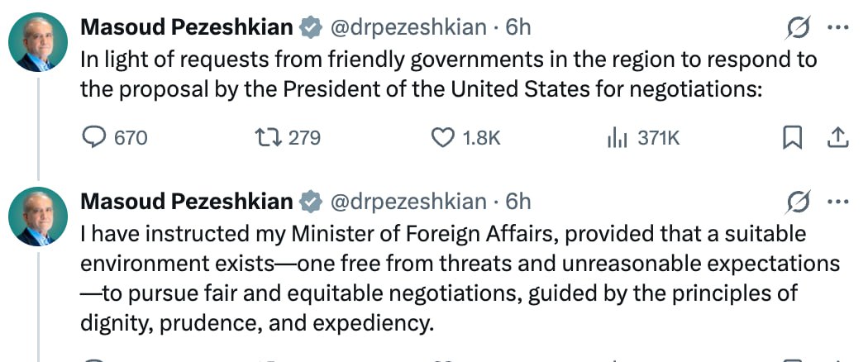868x362 pixels.
Task: Open the tweet text about friendly governments
Action: [x=446, y=74]
